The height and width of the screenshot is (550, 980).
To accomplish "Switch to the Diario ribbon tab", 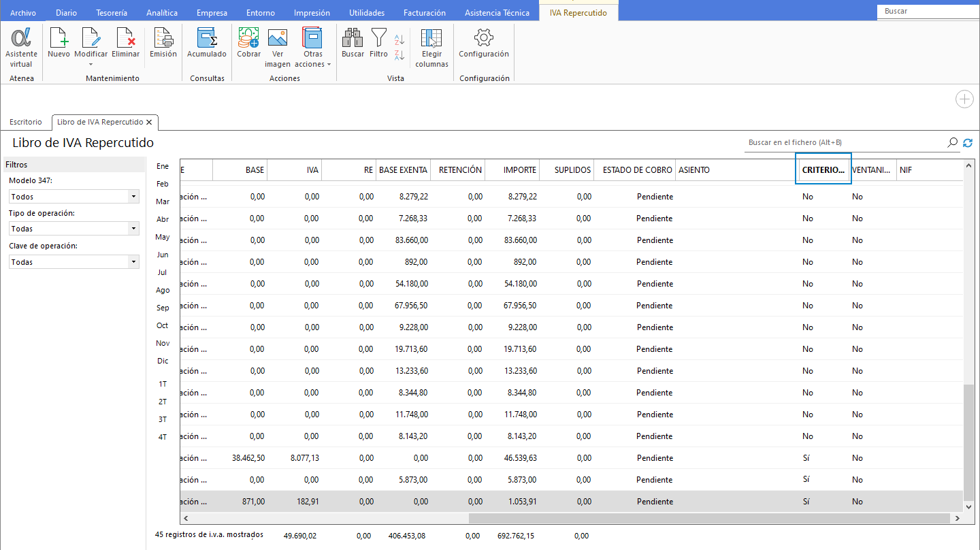I will pos(66,13).
